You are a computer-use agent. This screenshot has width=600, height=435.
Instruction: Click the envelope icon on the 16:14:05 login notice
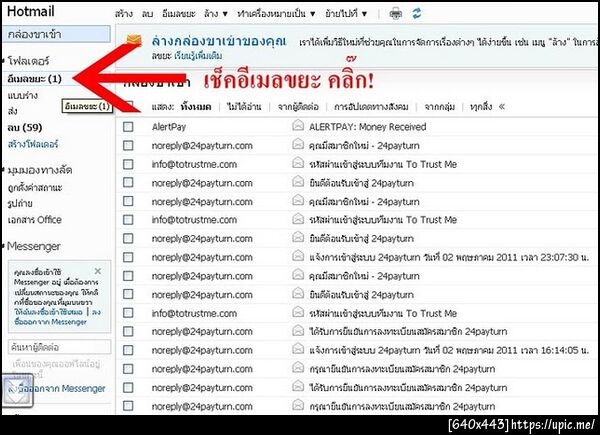(x=298, y=349)
